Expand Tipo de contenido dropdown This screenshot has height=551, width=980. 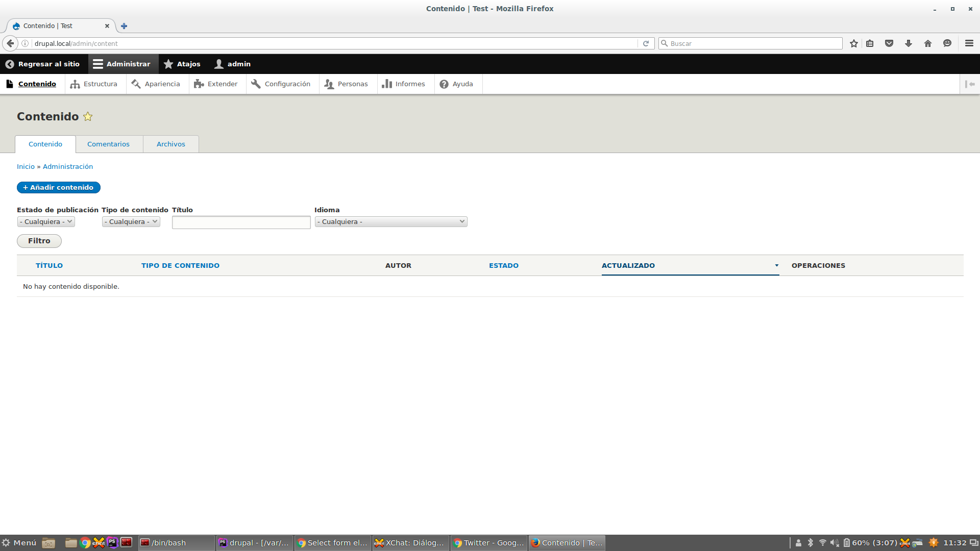point(131,222)
